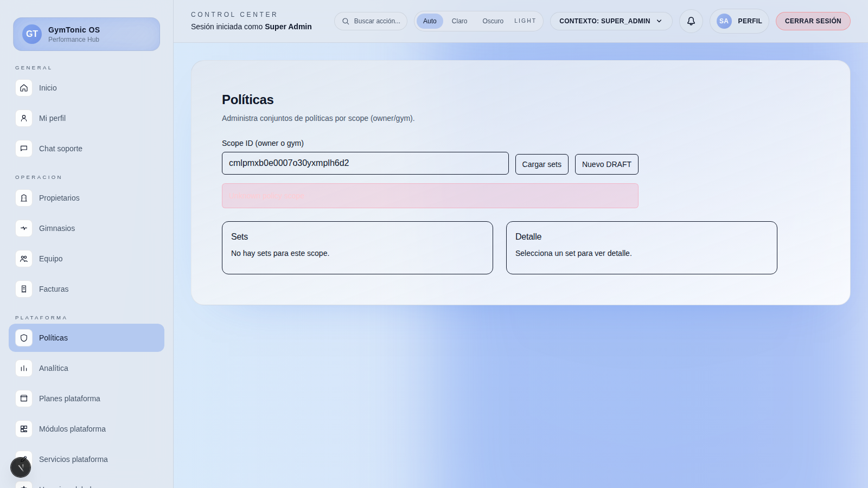868x488 pixels.
Task: Enable the Auto theme mode
Action: point(430,21)
